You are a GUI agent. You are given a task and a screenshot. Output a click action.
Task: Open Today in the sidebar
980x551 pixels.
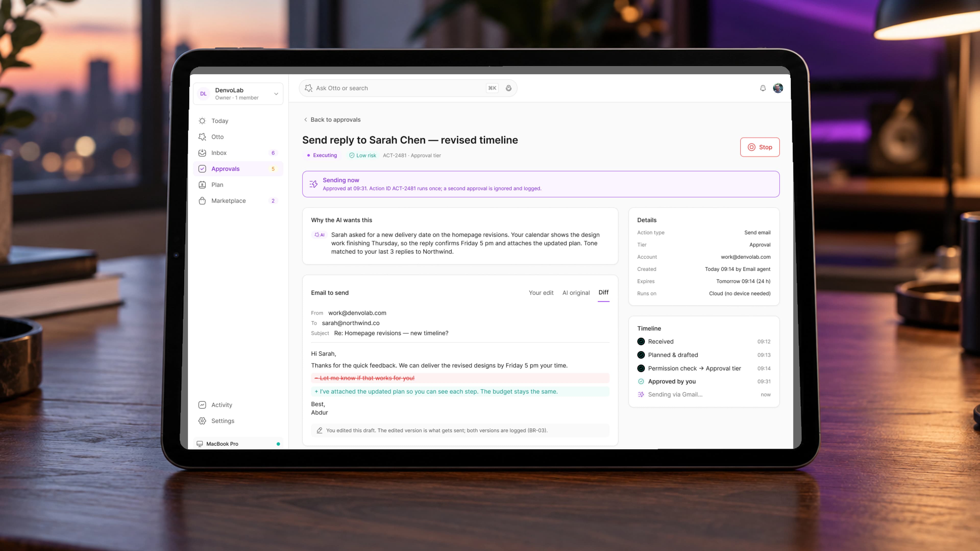(x=238, y=121)
